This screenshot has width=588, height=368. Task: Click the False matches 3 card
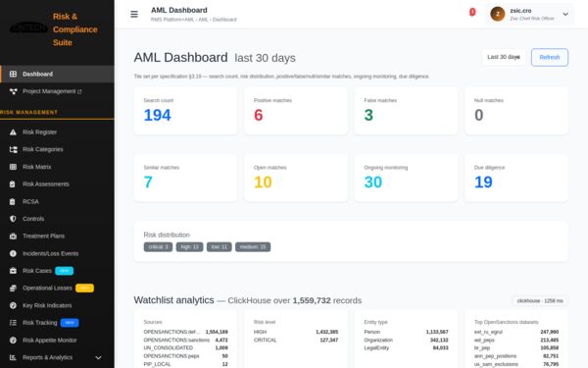pos(406,111)
